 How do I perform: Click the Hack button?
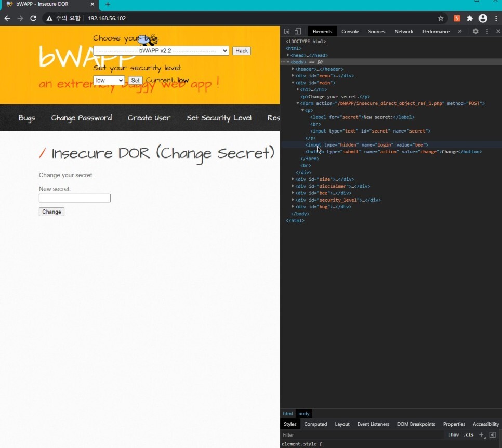(242, 50)
